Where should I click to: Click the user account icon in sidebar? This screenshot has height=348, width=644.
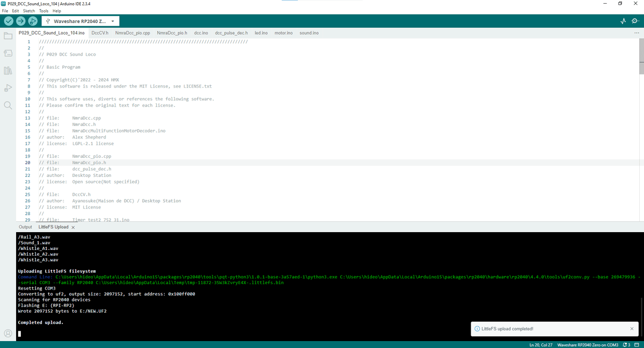(8, 333)
